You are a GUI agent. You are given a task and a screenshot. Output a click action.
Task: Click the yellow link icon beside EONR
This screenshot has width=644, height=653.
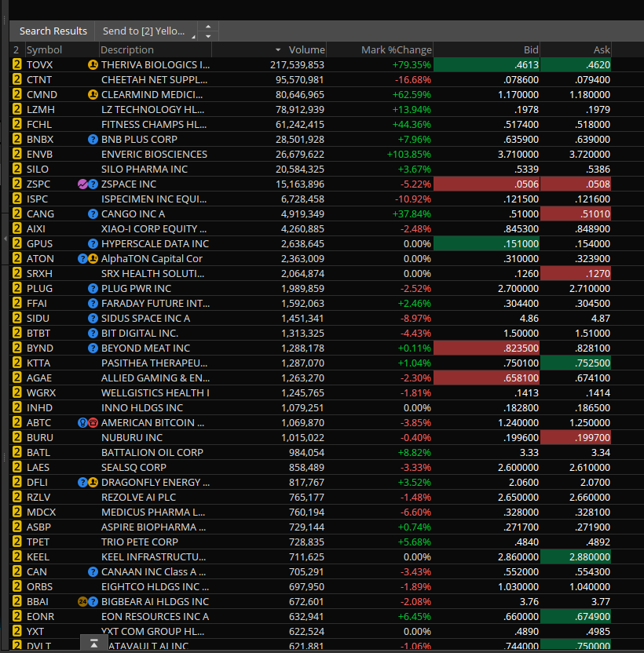click(16, 616)
